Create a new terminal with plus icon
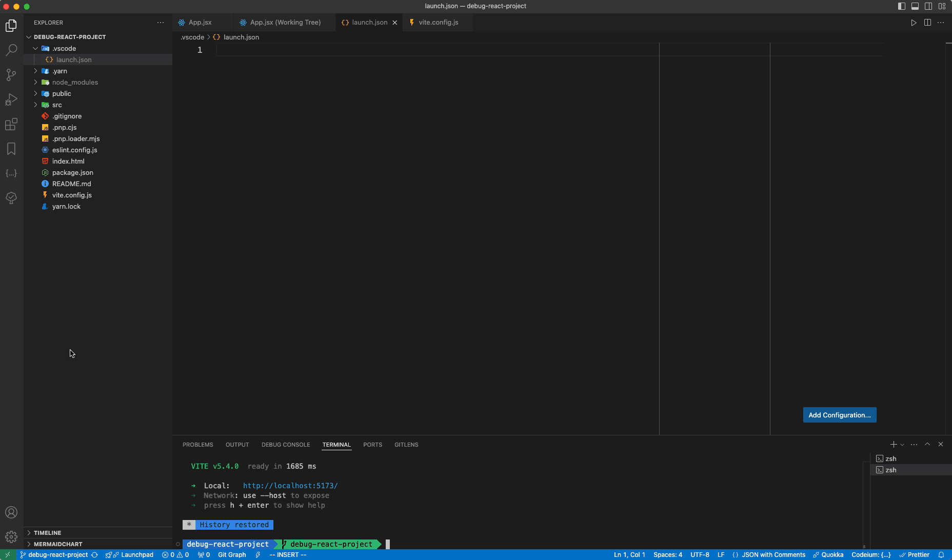 [894, 444]
